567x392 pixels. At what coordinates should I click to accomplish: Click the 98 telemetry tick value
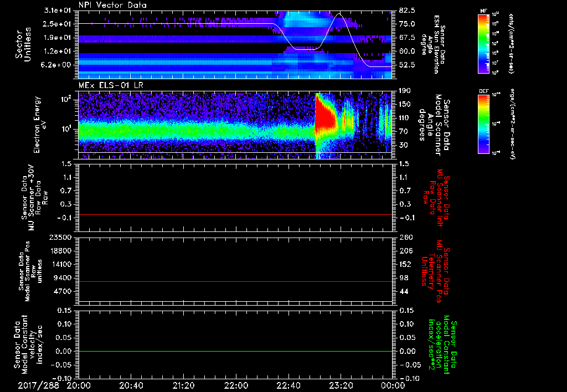click(x=404, y=278)
